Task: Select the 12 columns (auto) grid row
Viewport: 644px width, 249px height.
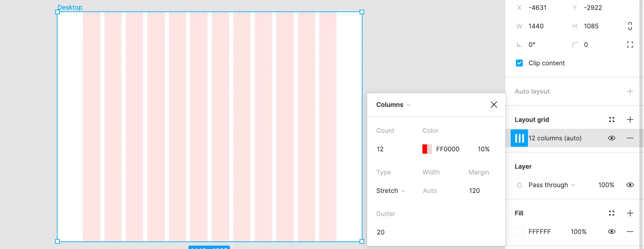Action: click(x=575, y=138)
